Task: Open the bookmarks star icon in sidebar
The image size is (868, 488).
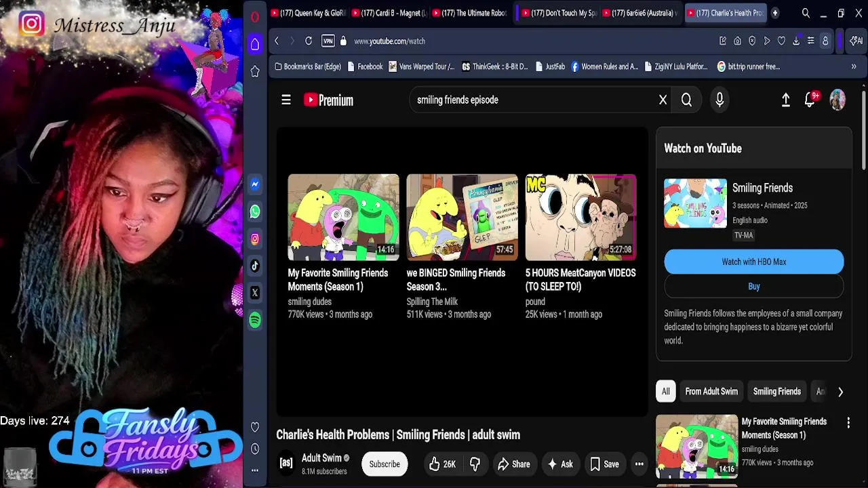Action: 255,71
